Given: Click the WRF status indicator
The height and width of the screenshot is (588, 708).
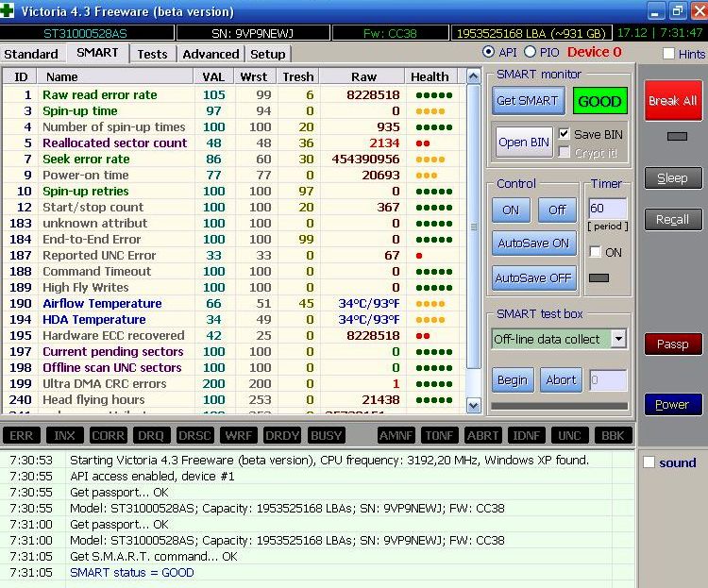Looking at the screenshot, I should pos(238,435).
